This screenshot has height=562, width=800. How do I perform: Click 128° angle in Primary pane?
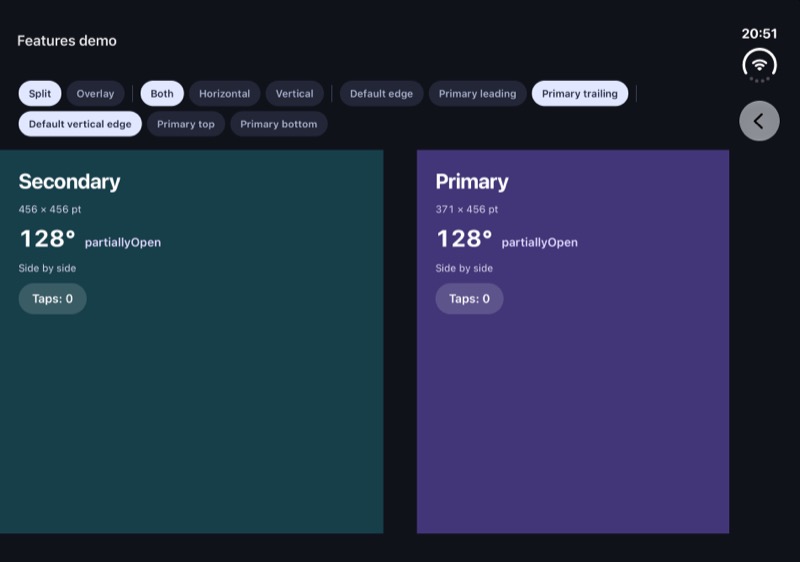pos(464,239)
